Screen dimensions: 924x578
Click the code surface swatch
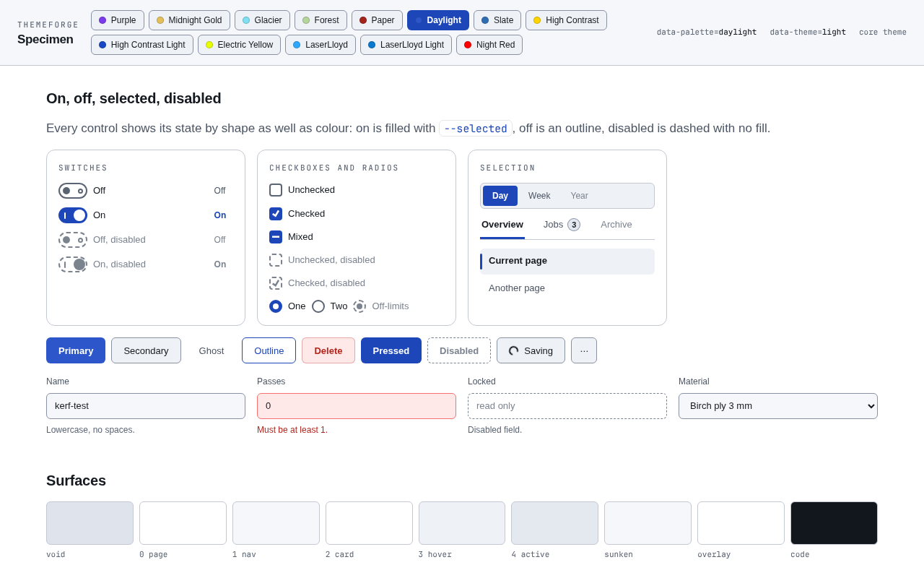[x=834, y=523]
